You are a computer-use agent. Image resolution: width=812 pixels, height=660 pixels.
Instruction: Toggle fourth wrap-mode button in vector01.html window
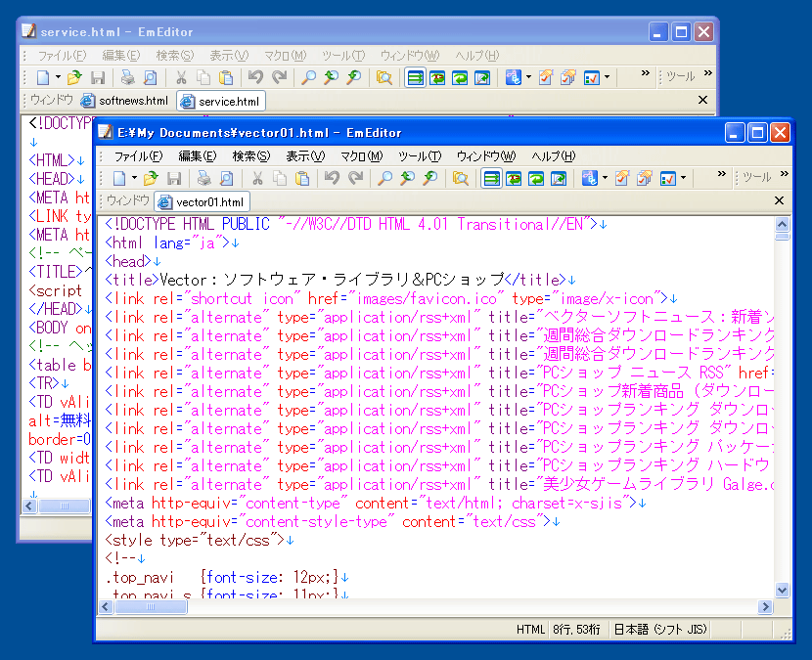pyautogui.click(x=559, y=179)
